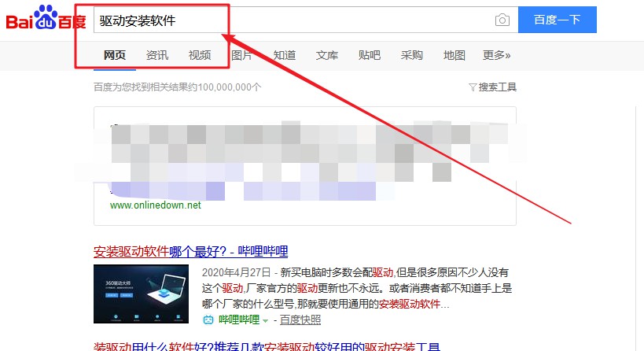
Task: Focus the search box containing 驱动安装软件
Action: 291,20
